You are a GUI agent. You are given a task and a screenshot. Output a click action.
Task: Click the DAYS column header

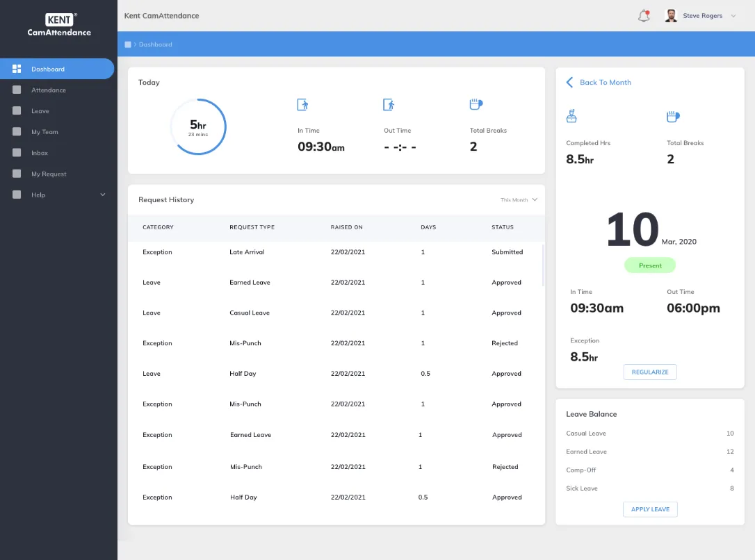coord(428,227)
